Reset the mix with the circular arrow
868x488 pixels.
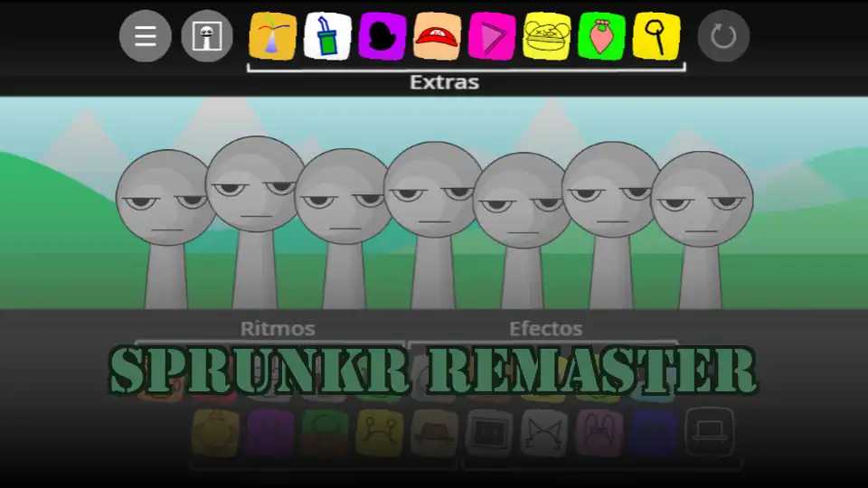[x=723, y=36]
